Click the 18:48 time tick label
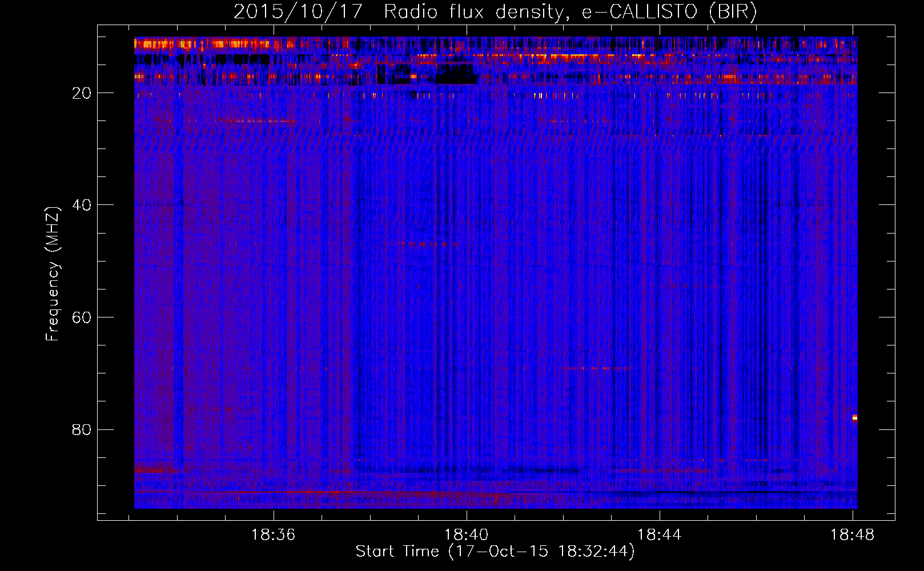The width and height of the screenshot is (924, 571). click(x=852, y=535)
